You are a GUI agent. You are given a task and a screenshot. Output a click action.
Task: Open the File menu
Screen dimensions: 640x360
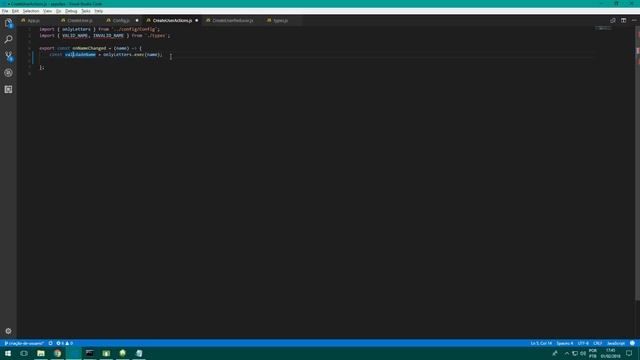pyautogui.click(x=5, y=11)
